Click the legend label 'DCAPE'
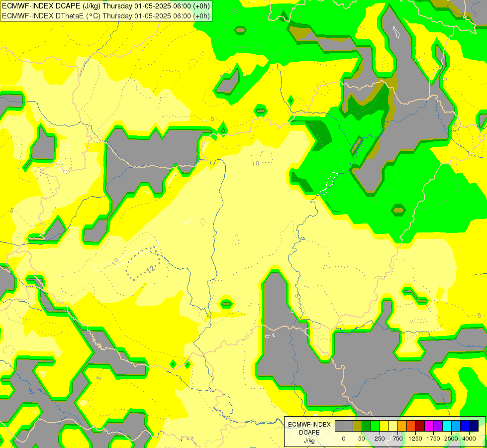 coord(309,433)
